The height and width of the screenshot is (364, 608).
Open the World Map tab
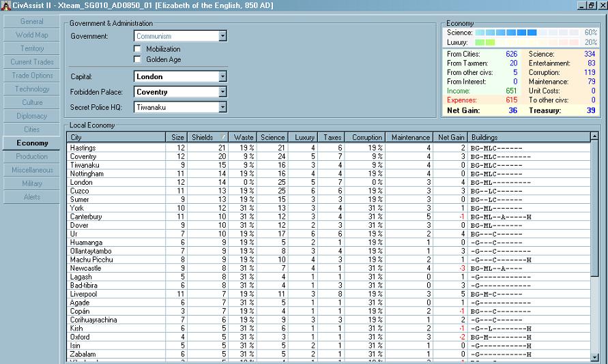pyautogui.click(x=32, y=35)
